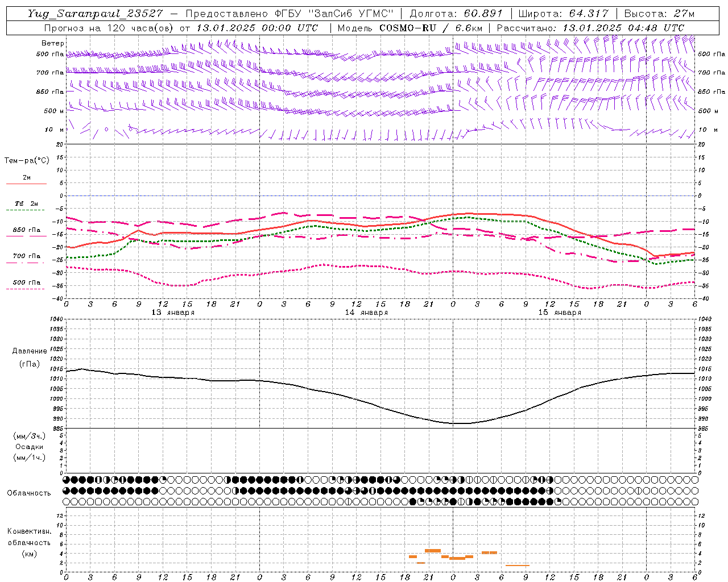The height and width of the screenshot is (582, 728).
Task: Click the Тем-ра(°C) axis title
Action: [27, 161]
